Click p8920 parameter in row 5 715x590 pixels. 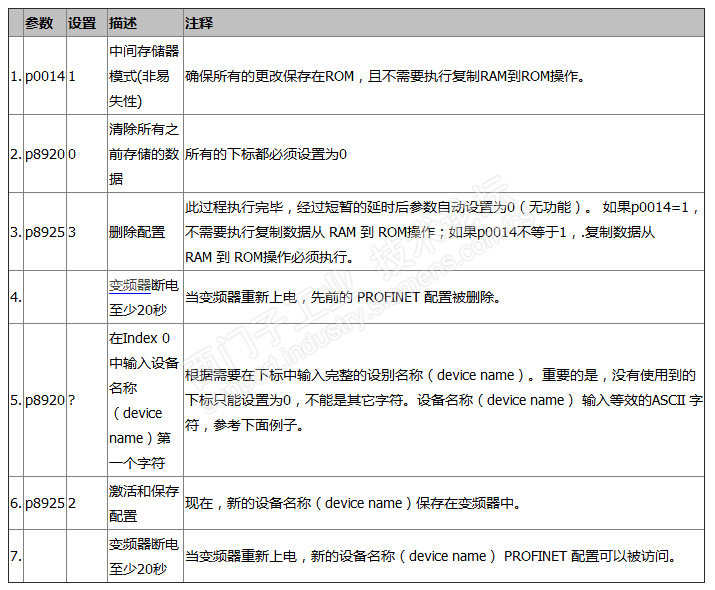(x=45, y=400)
